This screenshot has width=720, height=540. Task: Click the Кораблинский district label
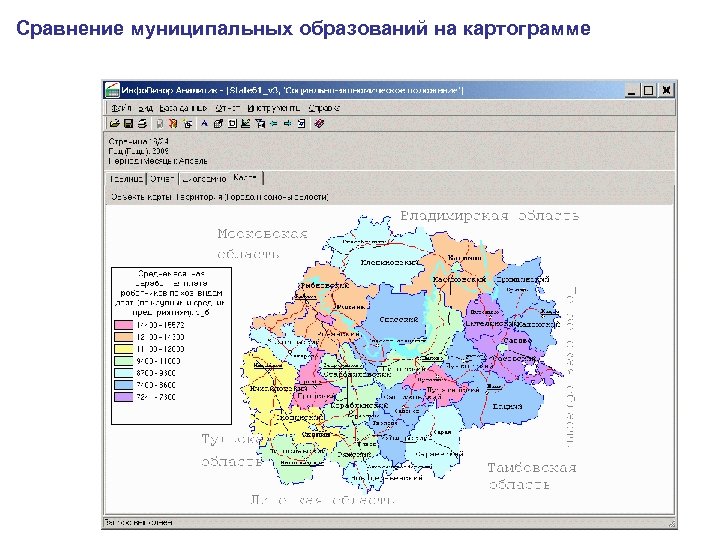[x=359, y=405]
